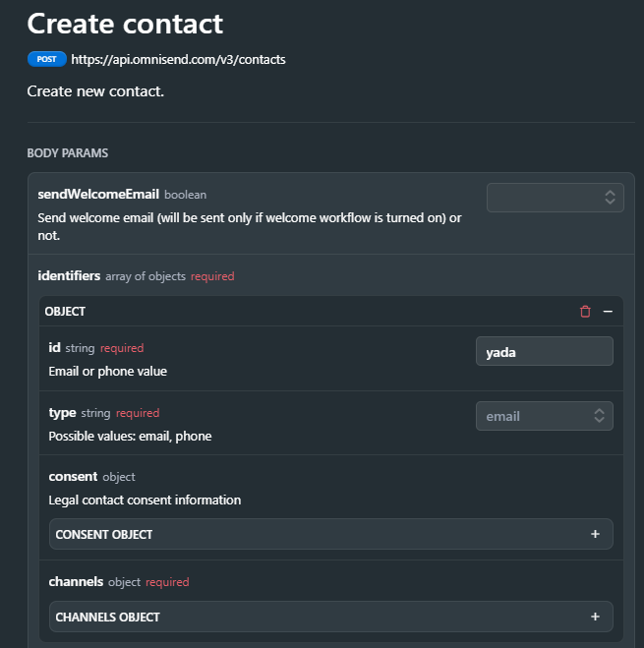
Task: Click the POST method badge
Action: pyautogui.click(x=47, y=59)
